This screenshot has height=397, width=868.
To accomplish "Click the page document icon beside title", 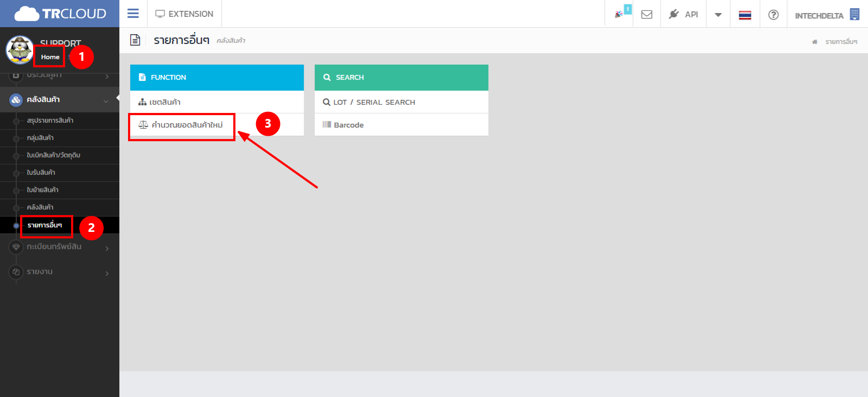I will [x=135, y=40].
